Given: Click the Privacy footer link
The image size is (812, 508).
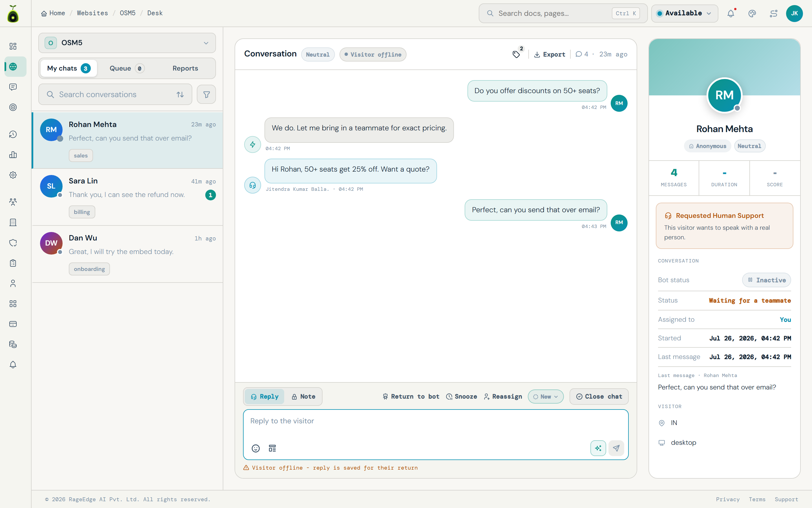Looking at the screenshot, I should pos(728,499).
